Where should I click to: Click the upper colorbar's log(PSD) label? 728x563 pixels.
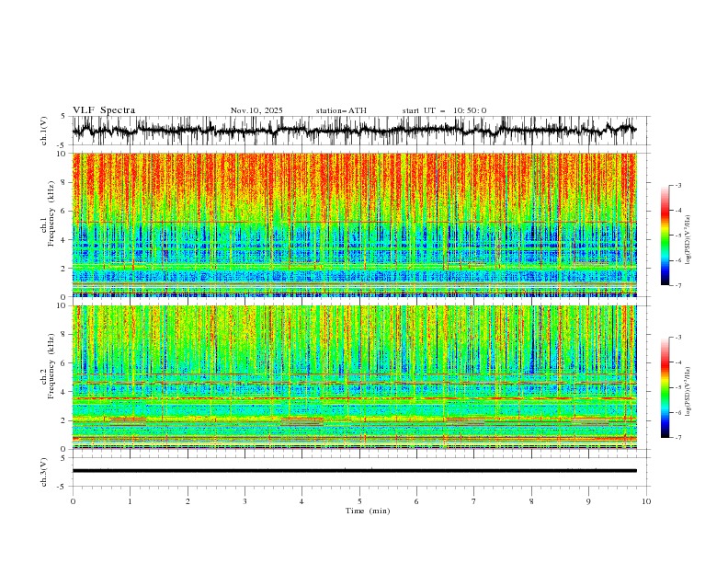click(688, 240)
